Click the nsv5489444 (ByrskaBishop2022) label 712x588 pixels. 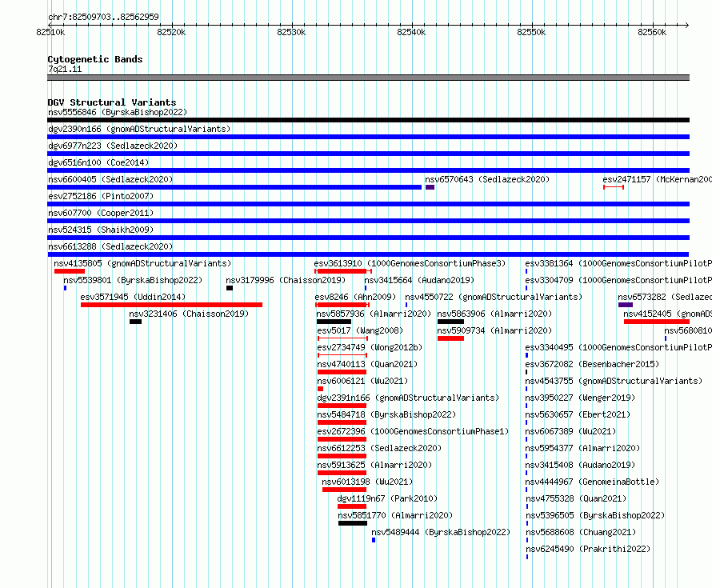click(441, 532)
